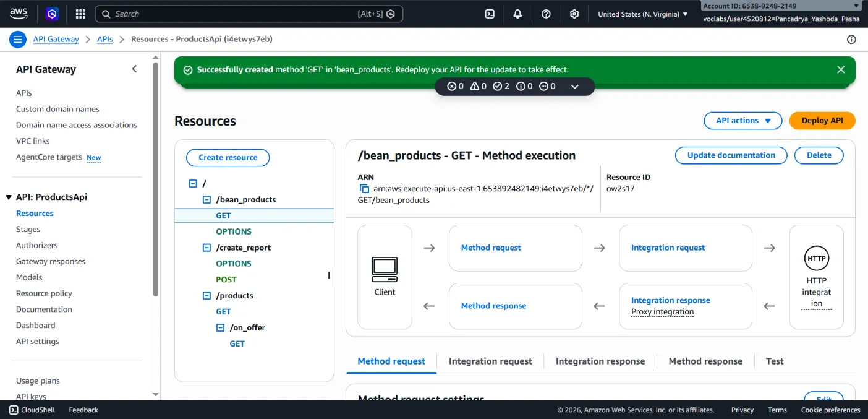The height and width of the screenshot is (419, 868).
Task: Click the sidebar vertical scrollbar
Action: pyautogui.click(x=155, y=179)
